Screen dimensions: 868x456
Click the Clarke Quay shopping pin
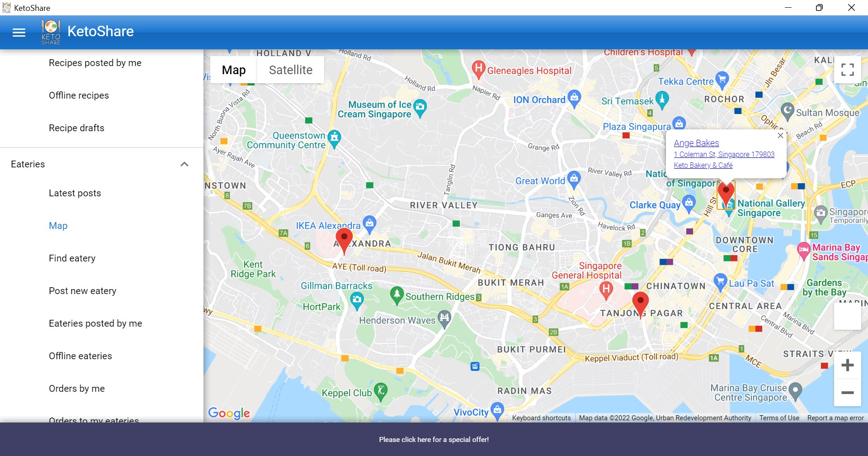point(689,204)
